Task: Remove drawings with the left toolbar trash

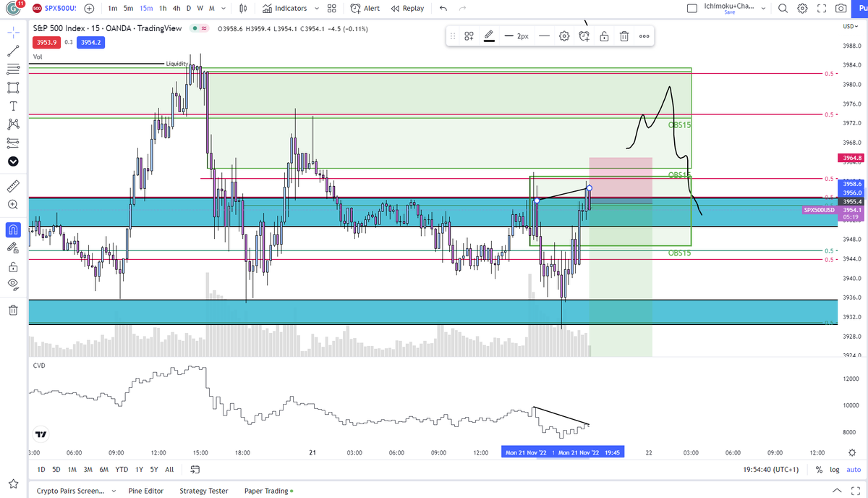Action: [13, 310]
